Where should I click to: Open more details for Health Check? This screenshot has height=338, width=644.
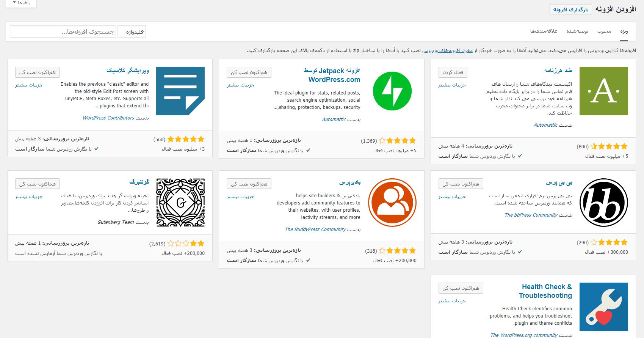(x=452, y=301)
